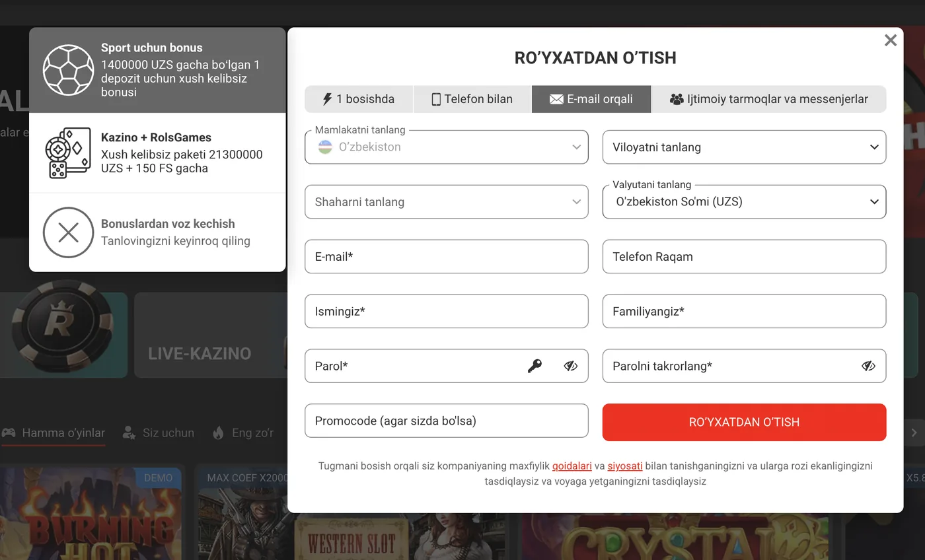The width and height of the screenshot is (925, 560).
Task: Click the Familiyangiz surname field
Action: pos(744,312)
